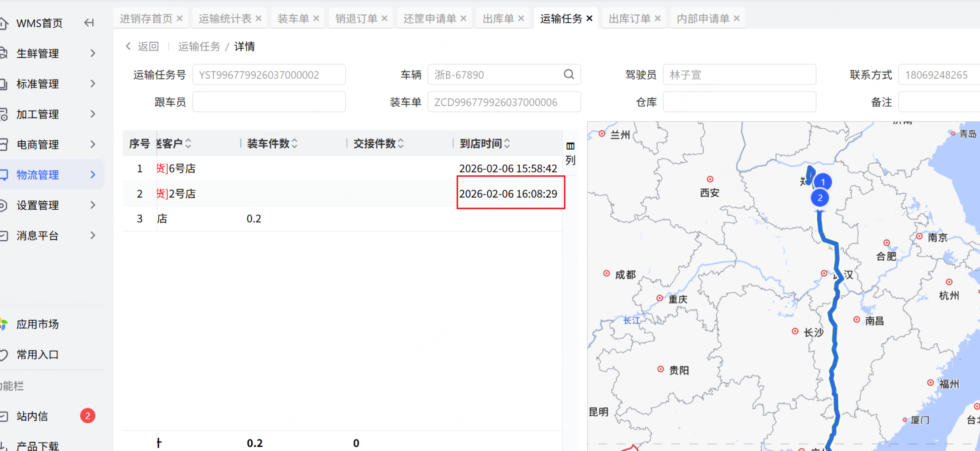Image resolution: width=980 pixels, height=451 pixels.
Task: Open the 出库单 tab
Action: (498, 18)
